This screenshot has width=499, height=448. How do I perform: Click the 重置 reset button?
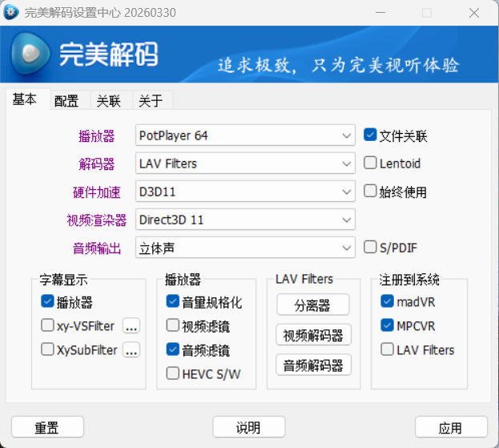[47, 427]
